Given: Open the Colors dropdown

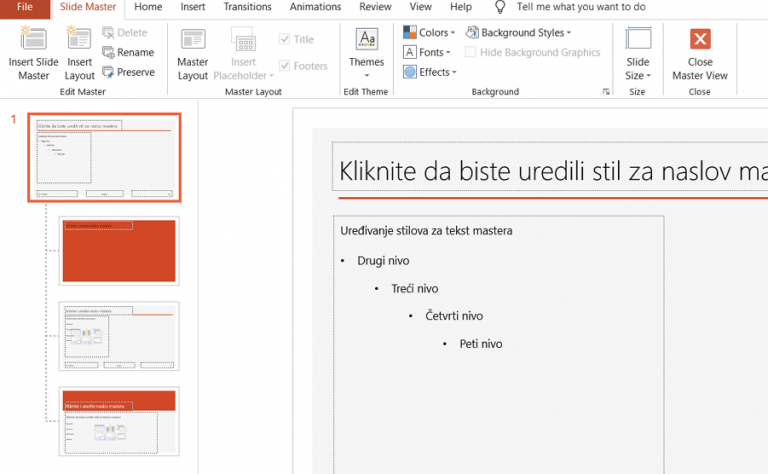Looking at the screenshot, I should pyautogui.click(x=429, y=33).
